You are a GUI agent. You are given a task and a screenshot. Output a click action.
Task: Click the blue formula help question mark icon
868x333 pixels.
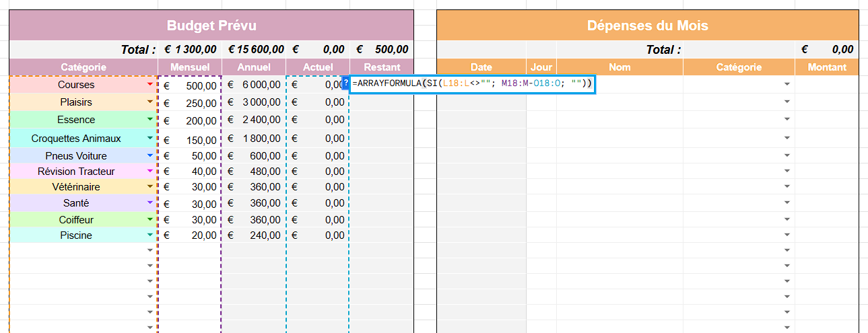coord(346,83)
